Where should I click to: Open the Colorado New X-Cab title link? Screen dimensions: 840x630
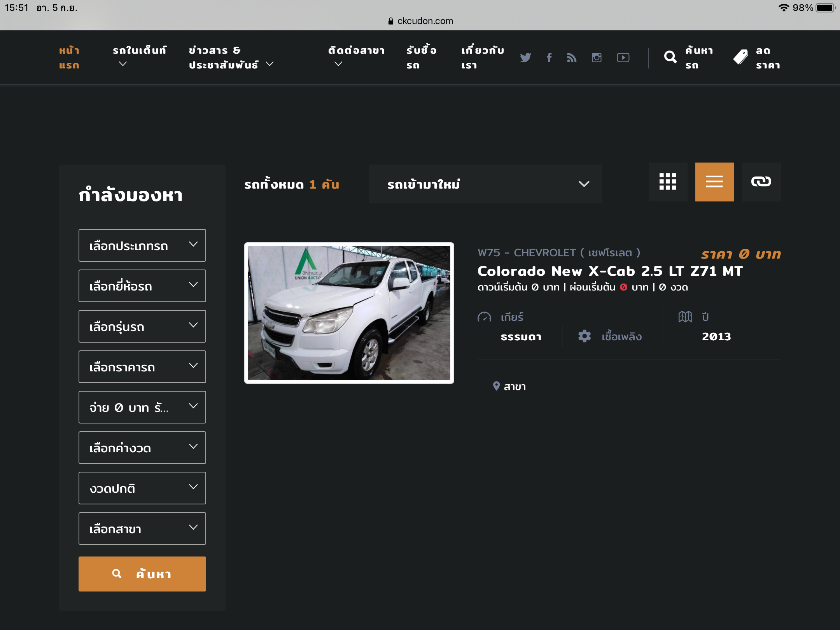click(610, 271)
